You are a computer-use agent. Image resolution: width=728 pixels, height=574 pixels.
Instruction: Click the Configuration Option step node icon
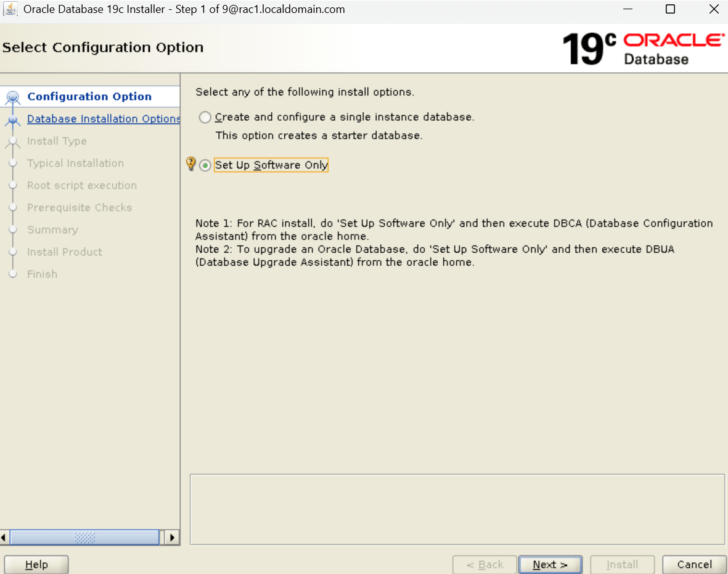[x=13, y=97]
